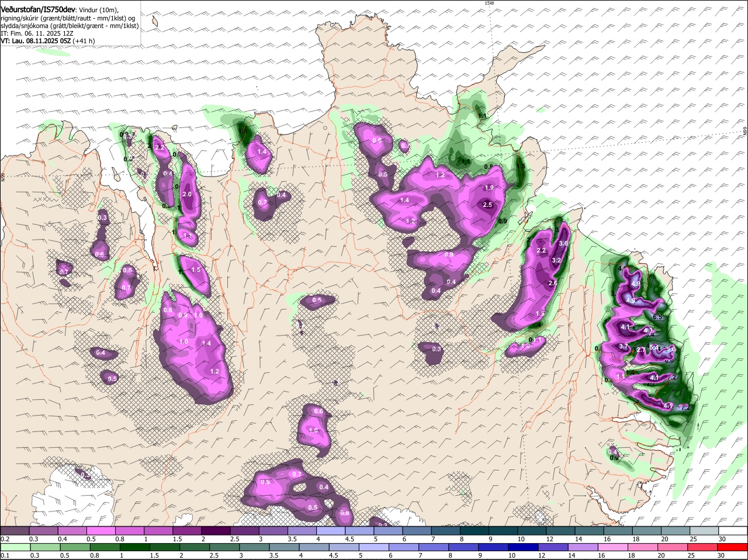Choose the snow legend swatch between 1 and 1.5
This screenshot has width=748, height=560.
click(159, 530)
